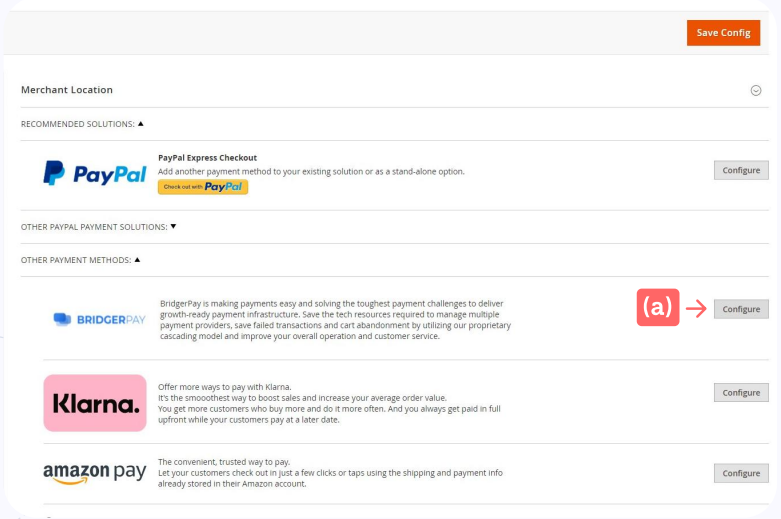The width and height of the screenshot is (781, 519).
Task: Click 'The convenient, trusted way to pay.'
Action: click(x=224, y=462)
